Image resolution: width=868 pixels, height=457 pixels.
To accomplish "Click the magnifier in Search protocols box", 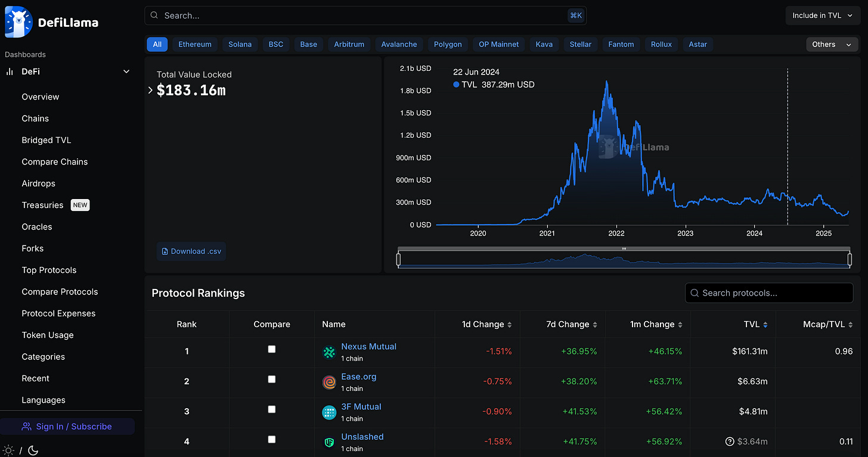I will (x=695, y=293).
